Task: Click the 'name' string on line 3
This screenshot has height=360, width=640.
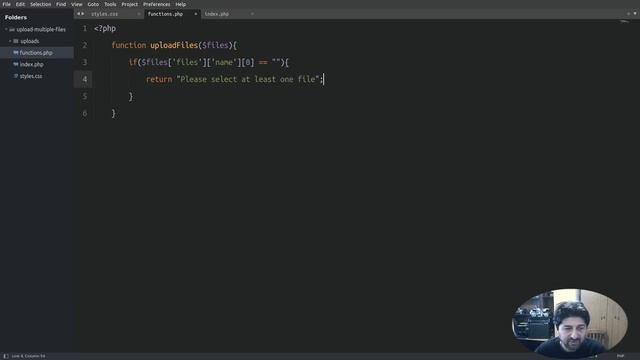Action: (224, 62)
